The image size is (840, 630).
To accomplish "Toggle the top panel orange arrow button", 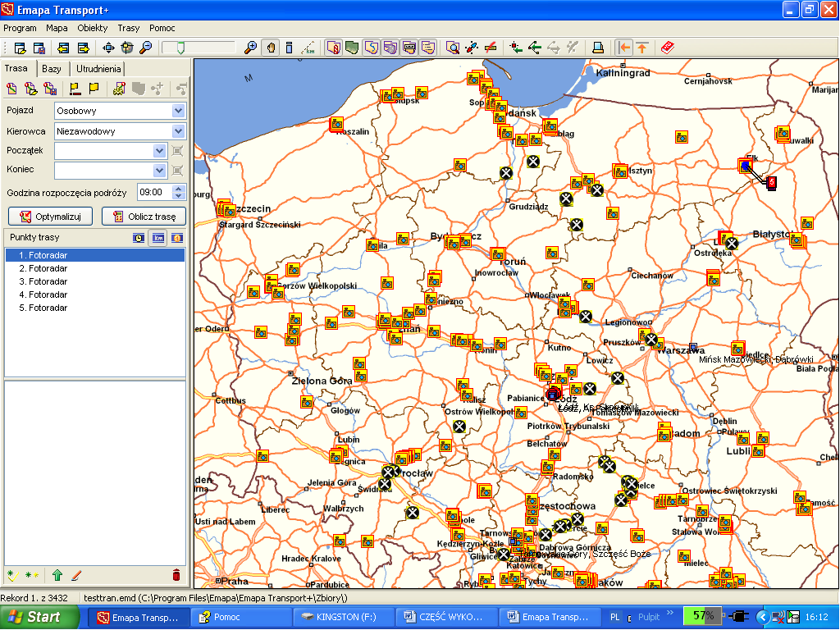I will point(642,48).
